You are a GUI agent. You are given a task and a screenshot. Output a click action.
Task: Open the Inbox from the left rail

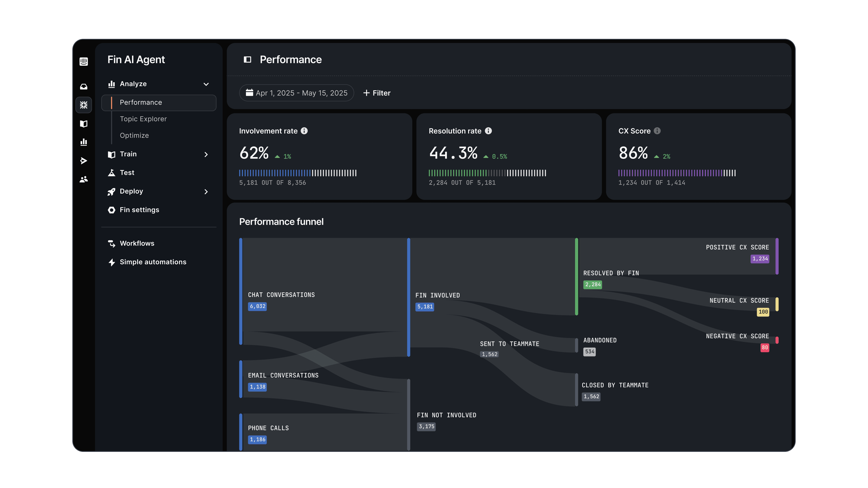[x=84, y=87]
